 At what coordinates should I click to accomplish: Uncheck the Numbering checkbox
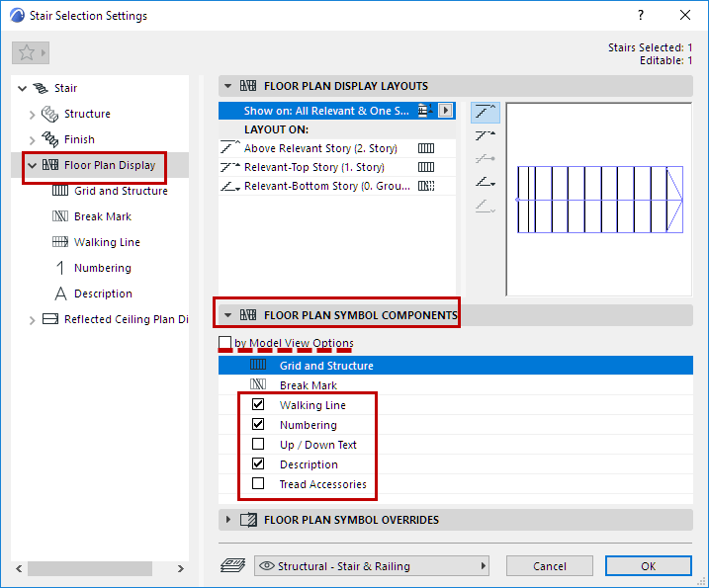click(258, 424)
